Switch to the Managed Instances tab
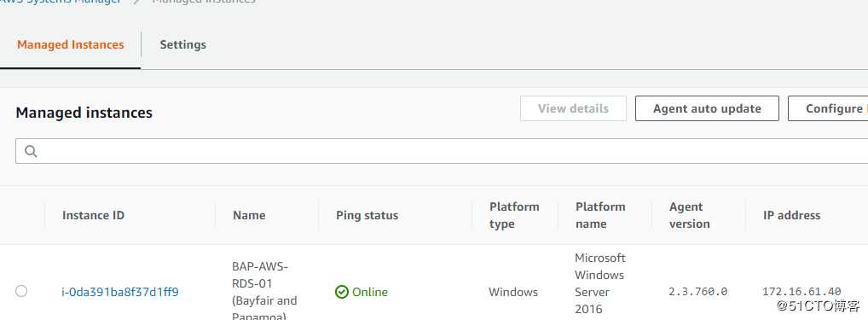868x320 pixels. click(x=70, y=45)
